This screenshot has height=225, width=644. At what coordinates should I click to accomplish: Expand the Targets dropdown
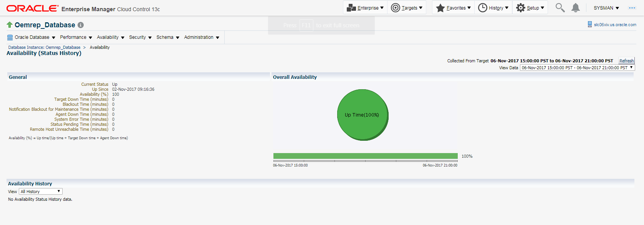(421, 8)
